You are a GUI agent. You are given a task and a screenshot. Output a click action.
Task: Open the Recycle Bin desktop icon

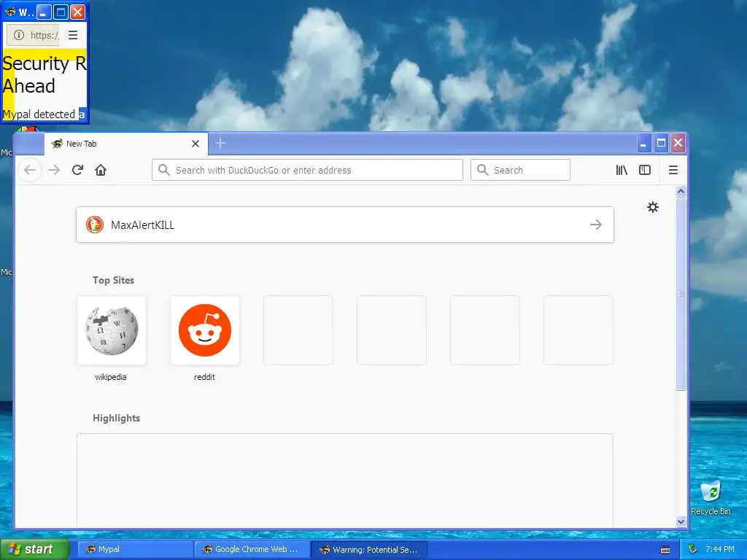coord(711,497)
